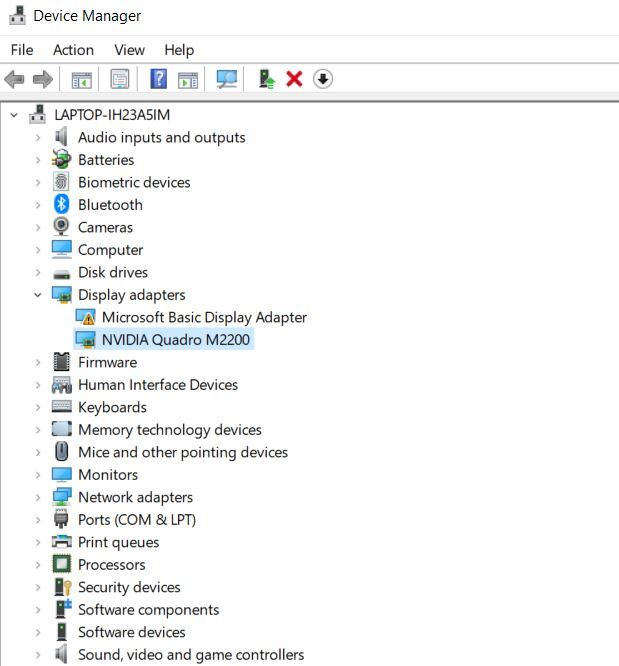Expand the Processors category arrow
The image size is (619, 666).
pyautogui.click(x=38, y=564)
